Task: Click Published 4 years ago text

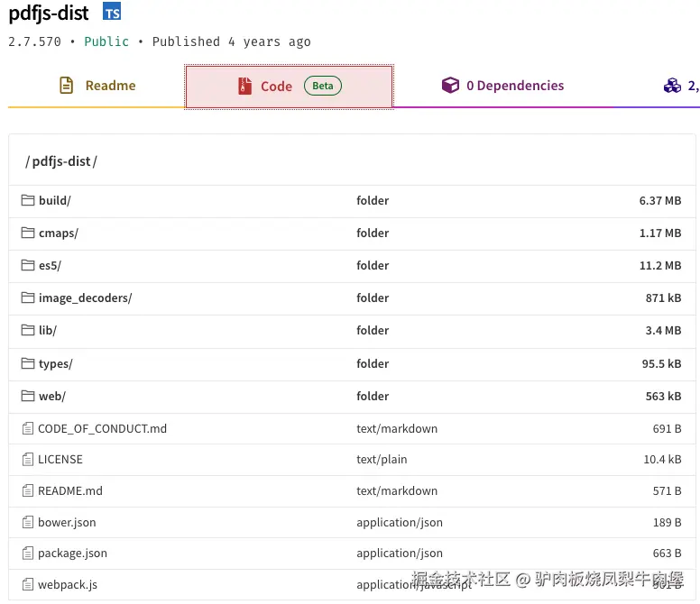Action: (x=231, y=41)
